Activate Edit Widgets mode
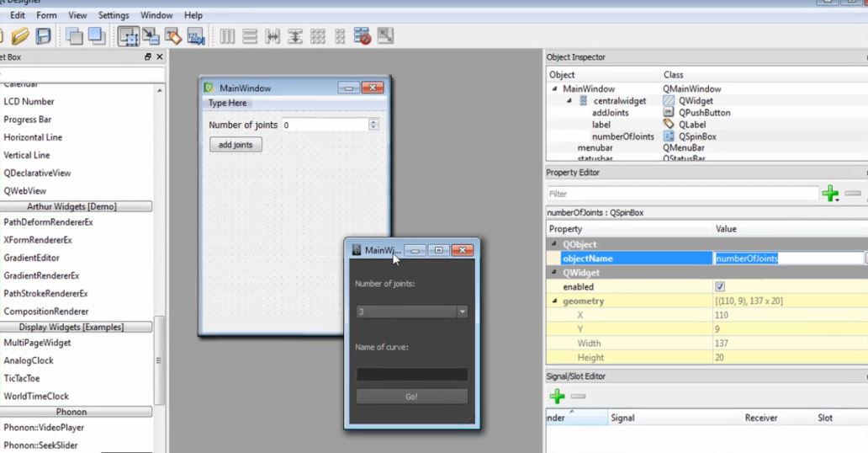The image size is (868, 453). pyautogui.click(x=129, y=36)
